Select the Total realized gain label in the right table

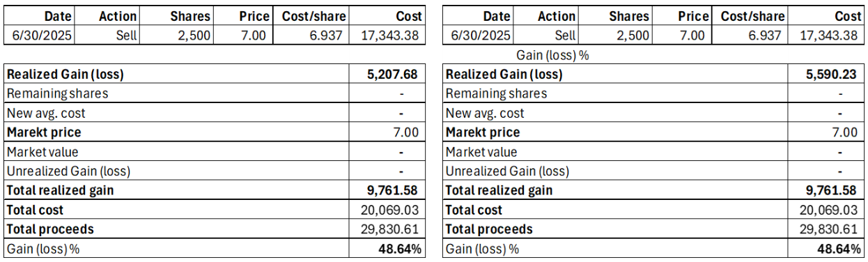point(499,190)
